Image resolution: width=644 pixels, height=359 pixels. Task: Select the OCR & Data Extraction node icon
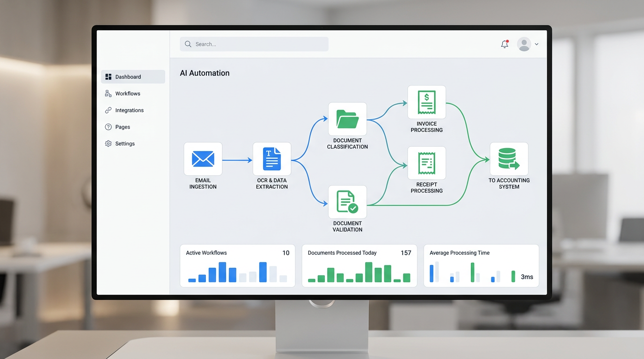pyautogui.click(x=272, y=159)
